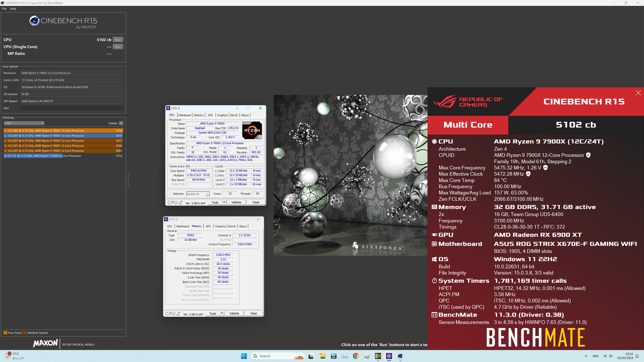Open SPD tab in top CPU-Z window
The image size is (644, 362).
click(x=210, y=115)
